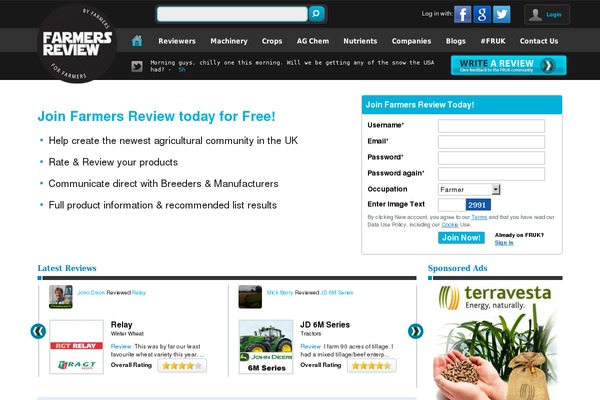Open the Relay Review link
Screen dimensions: 600x400
tap(121, 346)
